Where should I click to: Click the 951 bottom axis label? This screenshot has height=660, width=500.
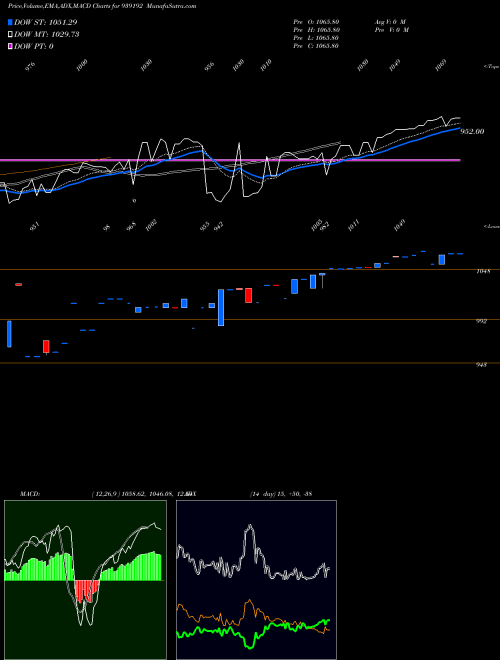[35, 227]
